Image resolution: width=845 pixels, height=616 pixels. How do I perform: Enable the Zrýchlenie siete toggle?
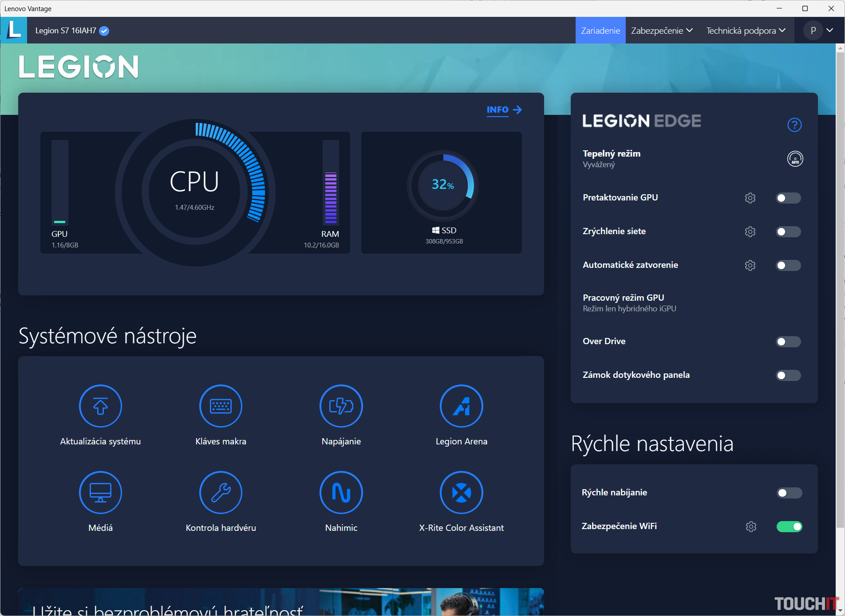tap(788, 231)
